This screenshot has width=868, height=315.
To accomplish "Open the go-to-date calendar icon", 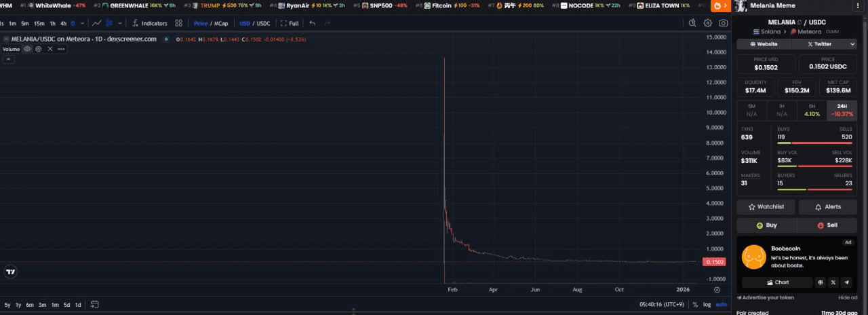I will pos(95,304).
